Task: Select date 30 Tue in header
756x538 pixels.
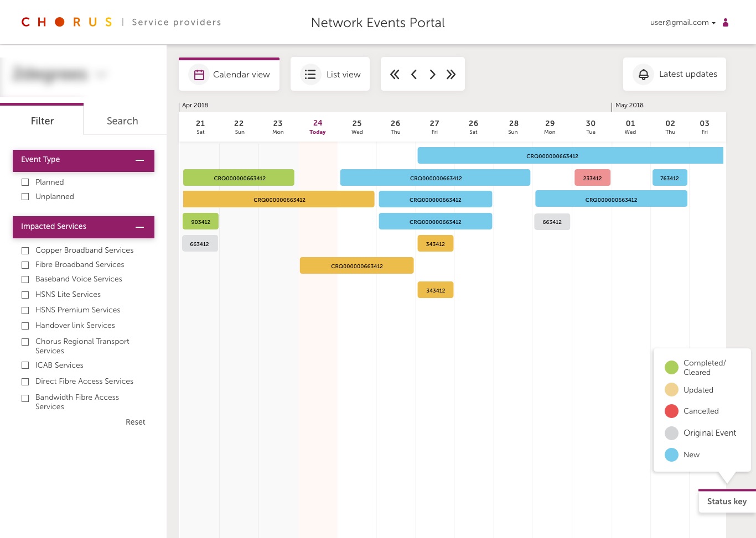Action: click(x=591, y=127)
